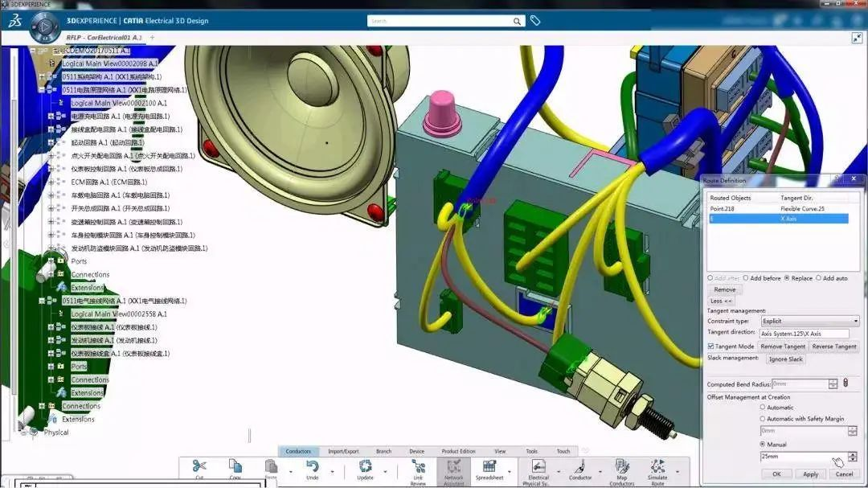
Task: Switch to the Import/Export tab
Action: 343,452
